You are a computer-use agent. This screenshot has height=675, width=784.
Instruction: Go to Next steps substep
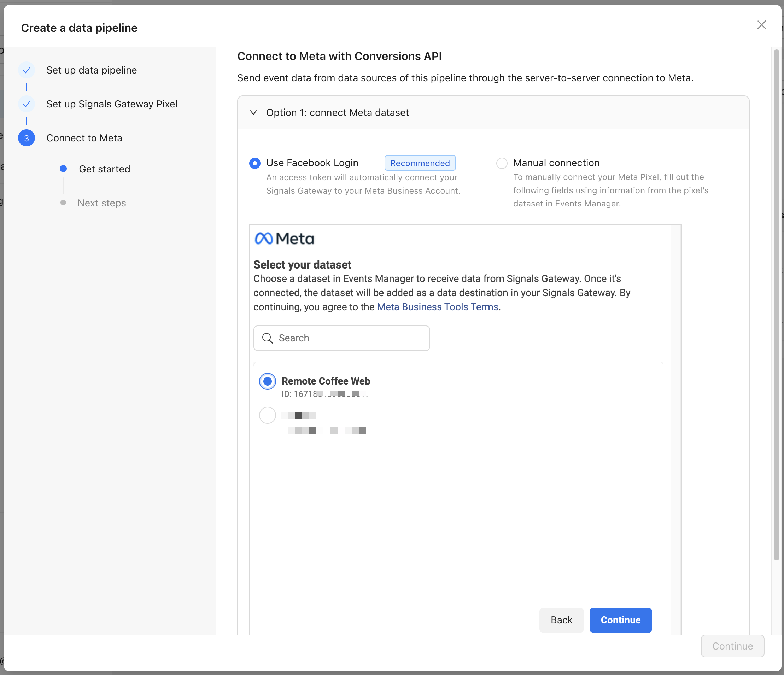point(101,203)
